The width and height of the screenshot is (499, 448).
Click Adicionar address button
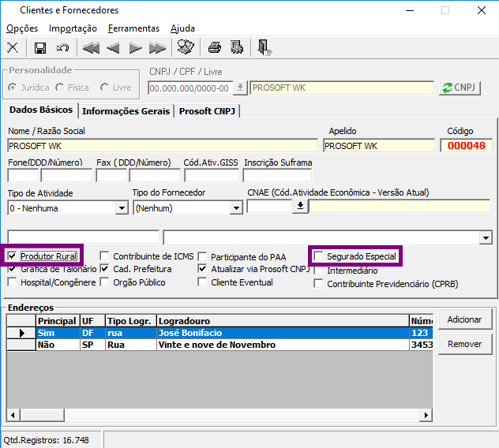point(464,319)
